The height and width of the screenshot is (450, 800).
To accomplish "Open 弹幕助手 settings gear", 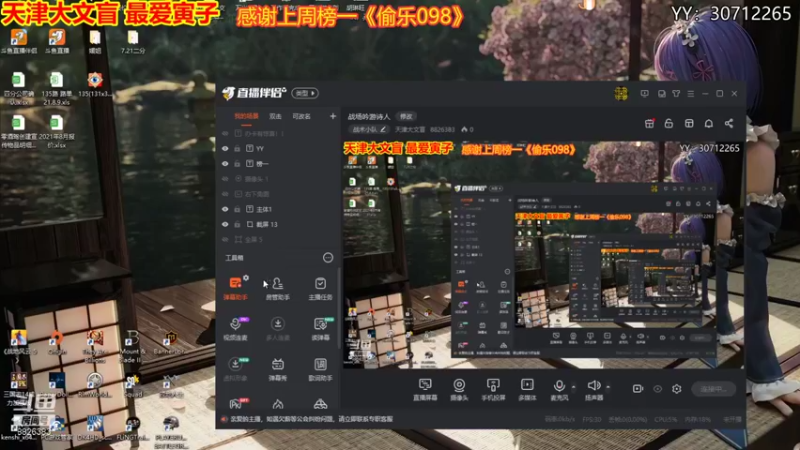I will pos(246,278).
